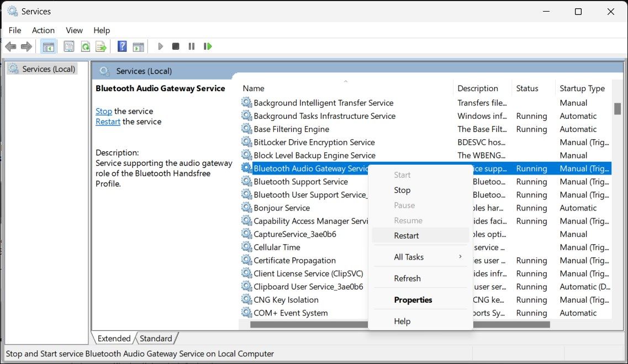Open service Properties using the Properties toolbar icon
628x364 pixels.
(68, 46)
